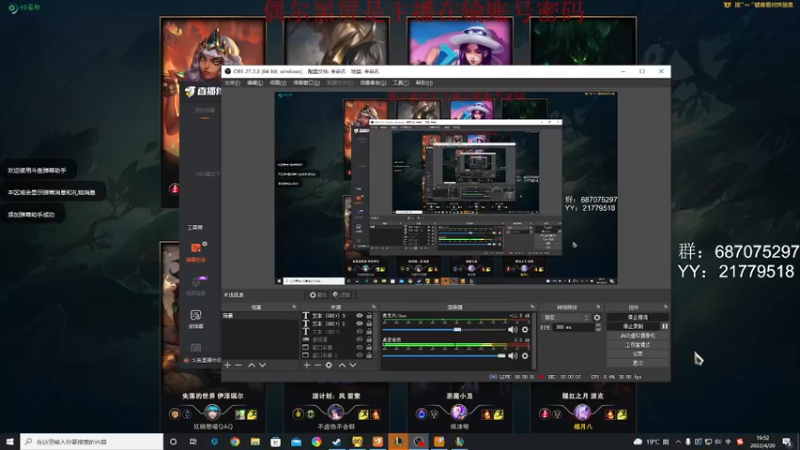The width and height of the screenshot is (800, 450).
Task: Open desktop audio settings gear
Action: point(525,356)
